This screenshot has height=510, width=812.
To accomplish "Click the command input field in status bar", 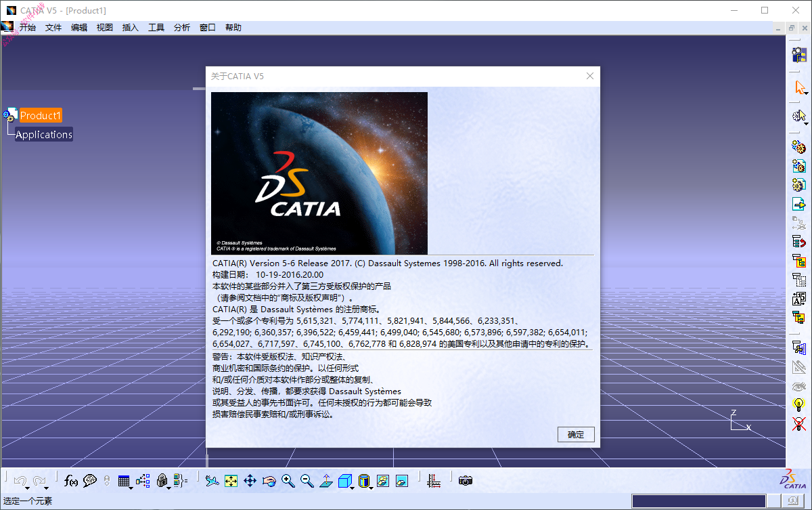I will [699, 501].
